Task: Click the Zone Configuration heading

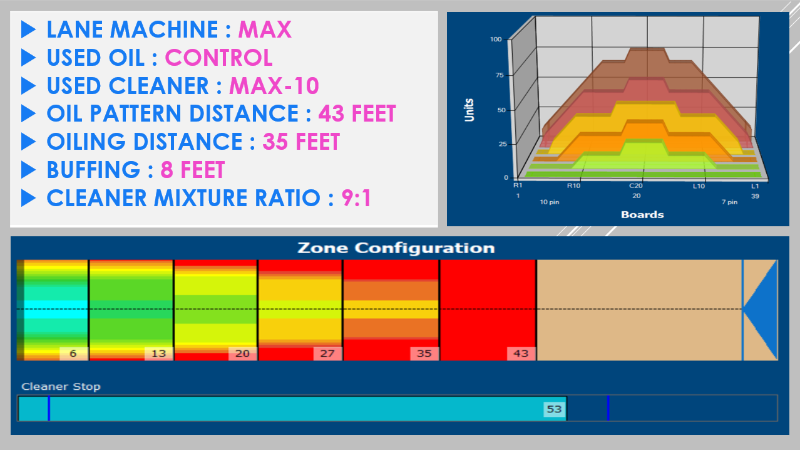Action: [x=396, y=248]
